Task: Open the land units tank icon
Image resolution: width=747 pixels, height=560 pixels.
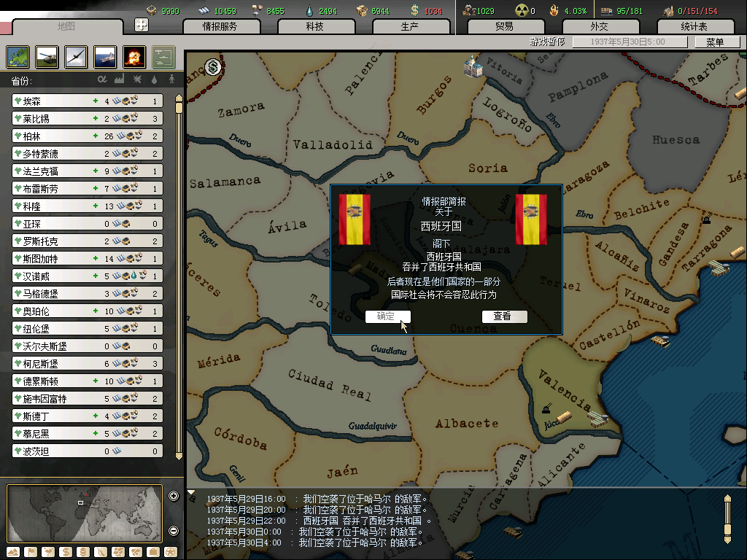Action: click(x=47, y=57)
